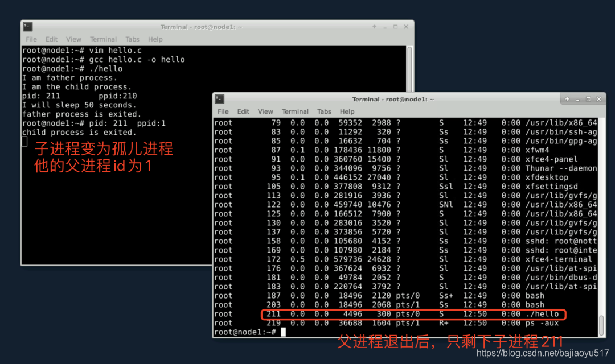Screen dimensions: 615x364
Task: Click terminal icon in background window title bar
Action: [27, 27]
